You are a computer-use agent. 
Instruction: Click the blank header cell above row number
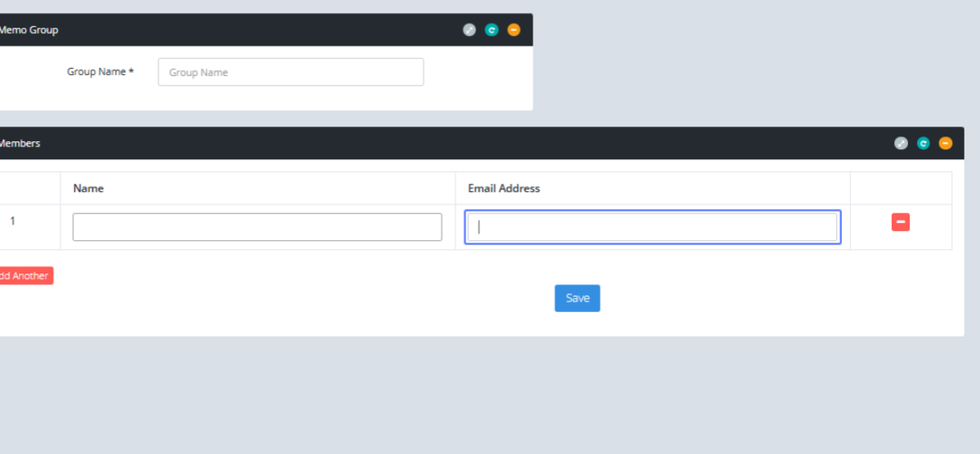[29, 189]
